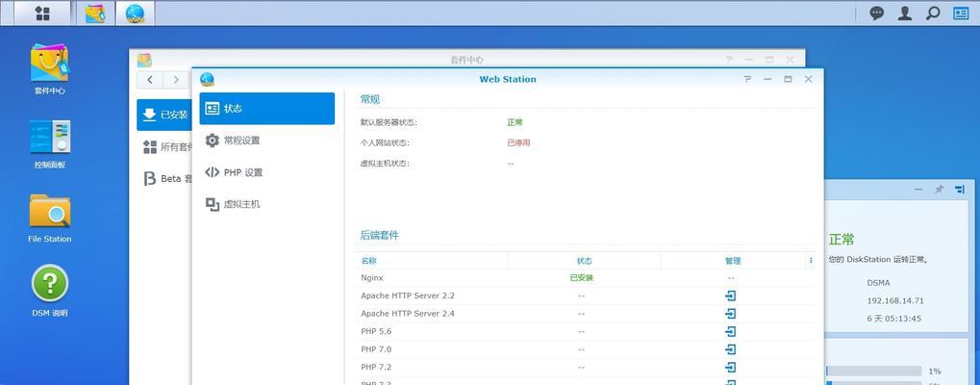The image size is (980, 385).
Task: Click the 已安装 status of Nginx
Action: (581, 277)
